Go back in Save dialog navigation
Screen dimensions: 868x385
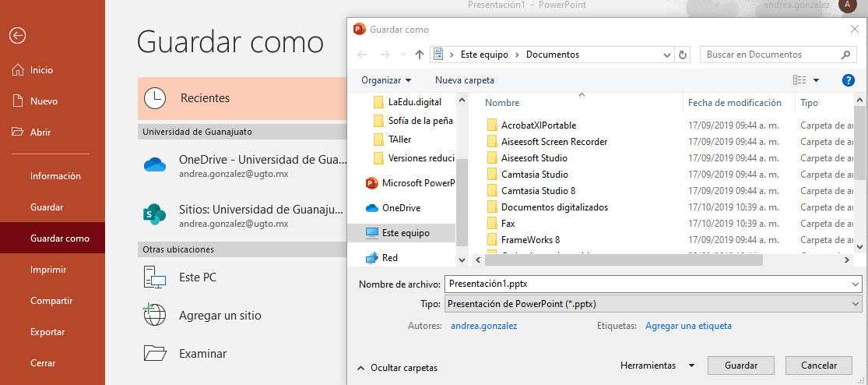pyautogui.click(x=362, y=55)
